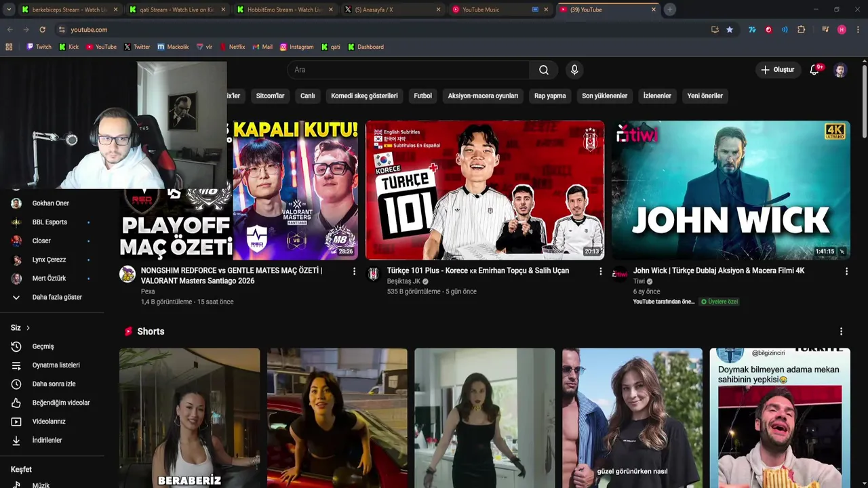The image size is (868, 488).
Task: Reload the page with the refresh icon
Action: click(x=42, y=30)
